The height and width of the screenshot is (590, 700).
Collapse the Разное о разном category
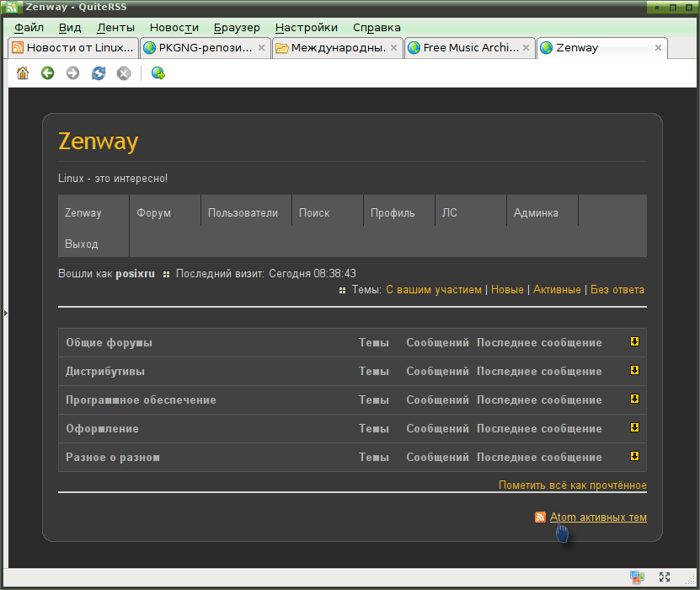click(x=634, y=456)
